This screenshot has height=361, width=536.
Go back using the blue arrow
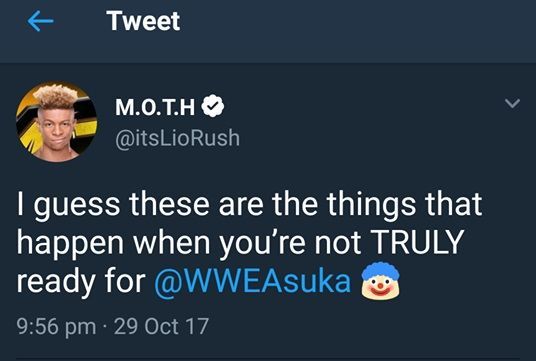pyautogui.click(x=40, y=21)
